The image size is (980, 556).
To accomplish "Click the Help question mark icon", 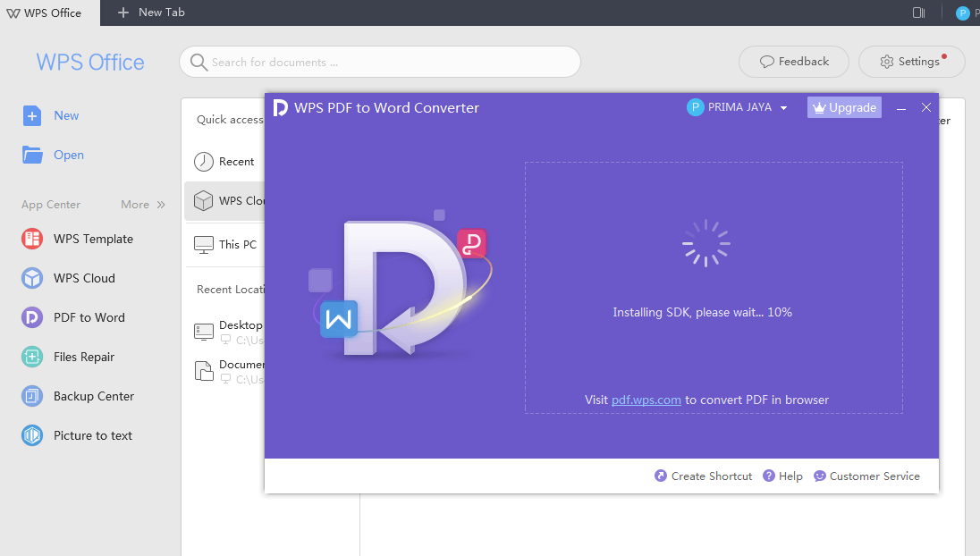I will 769,476.
